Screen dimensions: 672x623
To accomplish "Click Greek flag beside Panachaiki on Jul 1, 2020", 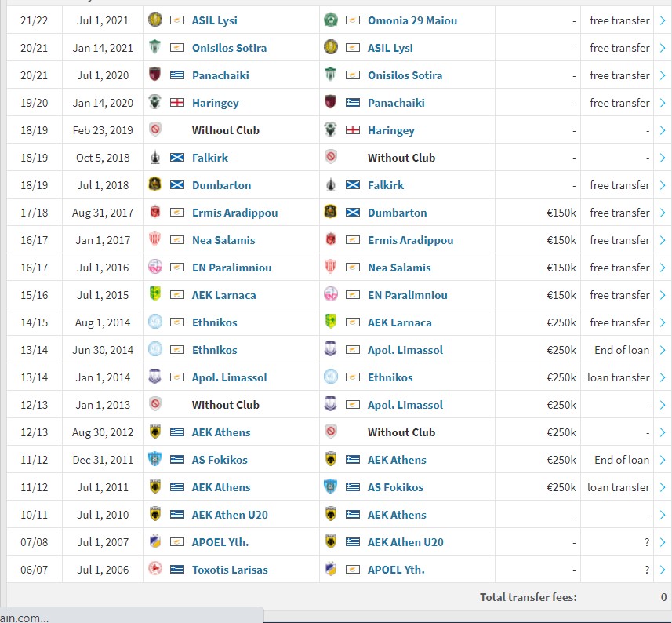I will 177,75.
